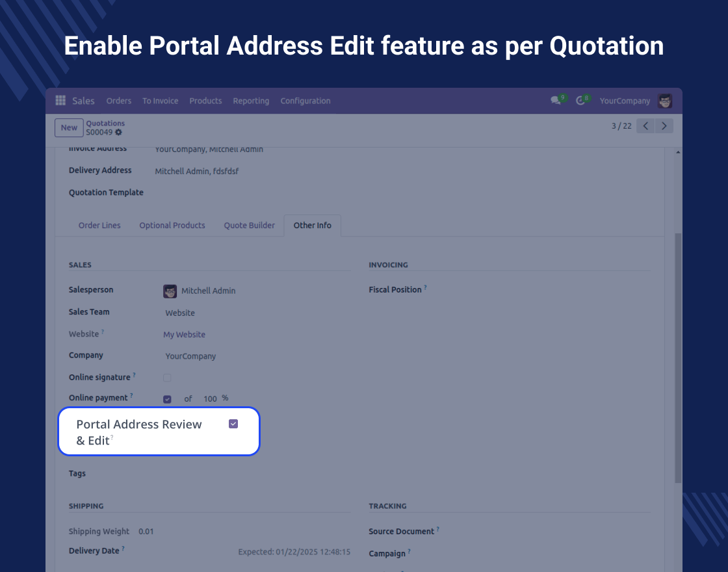The height and width of the screenshot is (572, 728).
Task: Click help mark beside Portal Address Edit
Action: 112,437
